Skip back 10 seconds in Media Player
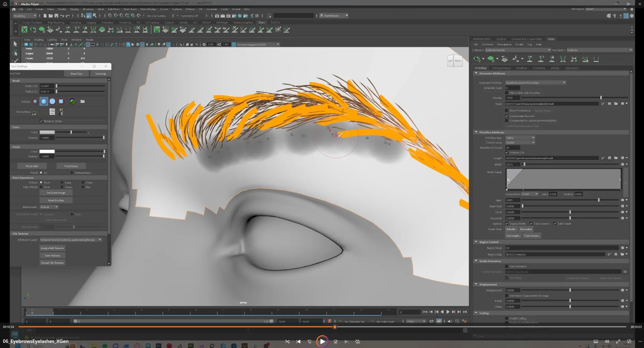Screen dimensions: 644x348 pyautogui.click(x=309, y=341)
